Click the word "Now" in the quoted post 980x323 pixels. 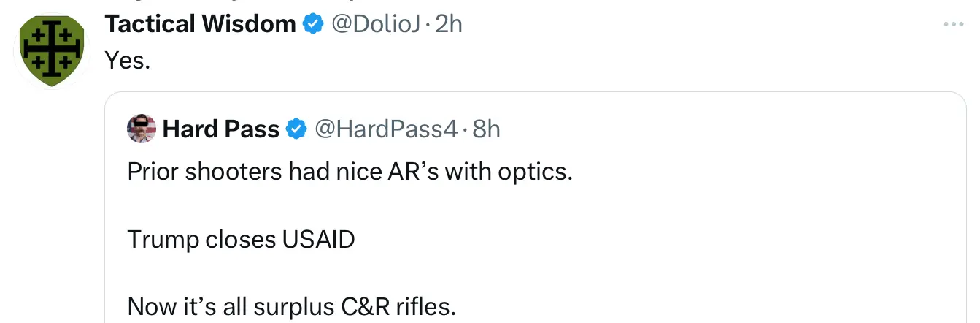point(150,307)
